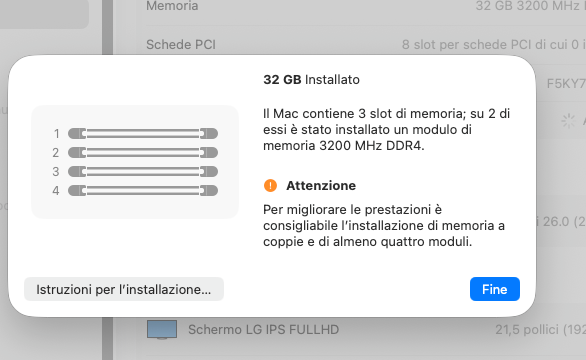The height and width of the screenshot is (360, 586).
Task: Click the 21,5 pollici display size text
Action: coord(540,330)
